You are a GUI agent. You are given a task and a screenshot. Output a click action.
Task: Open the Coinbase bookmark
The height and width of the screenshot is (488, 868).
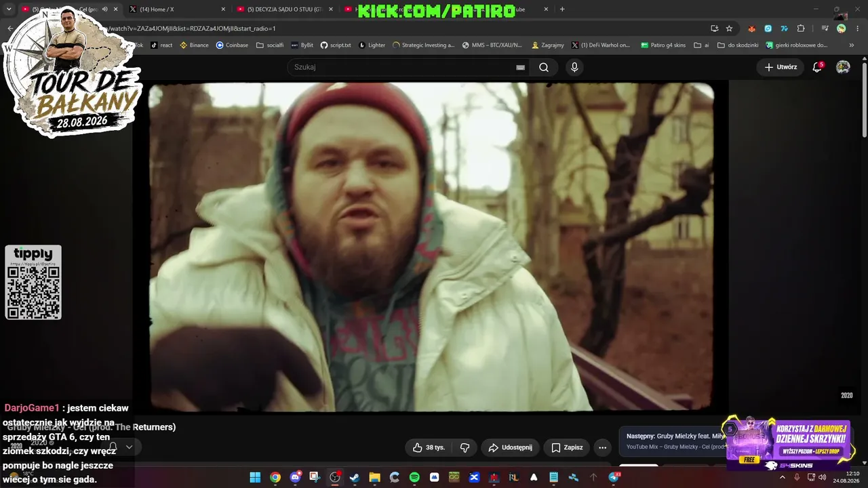coord(232,45)
